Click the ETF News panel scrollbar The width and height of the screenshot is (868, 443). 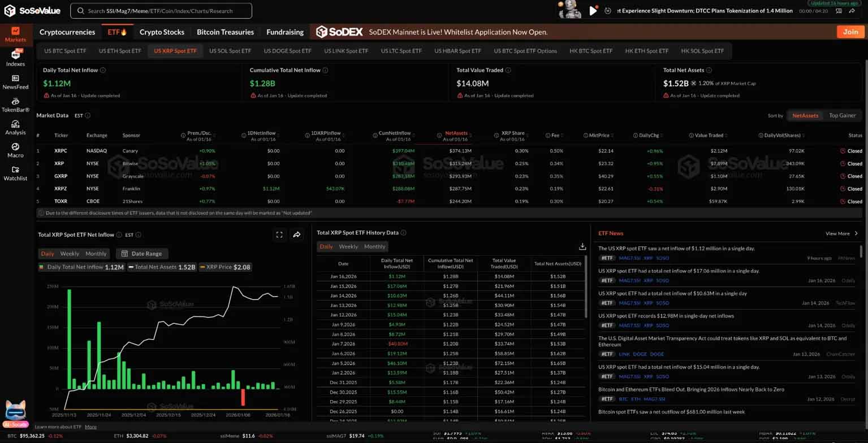pyautogui.click(x=861, y=251)
